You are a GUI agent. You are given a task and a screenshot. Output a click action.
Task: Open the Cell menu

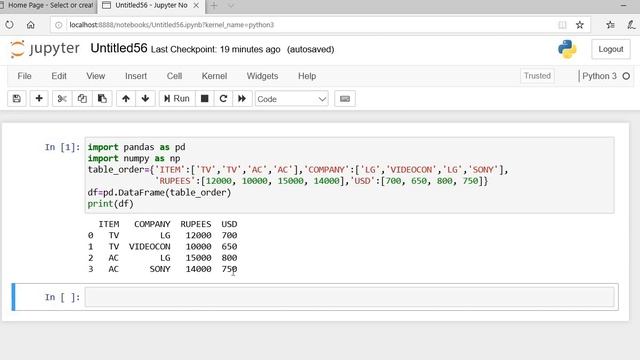[174, 76]
